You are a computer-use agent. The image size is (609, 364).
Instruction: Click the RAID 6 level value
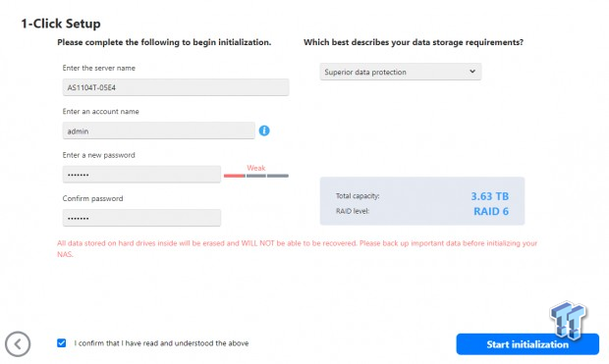coord(491,212)
